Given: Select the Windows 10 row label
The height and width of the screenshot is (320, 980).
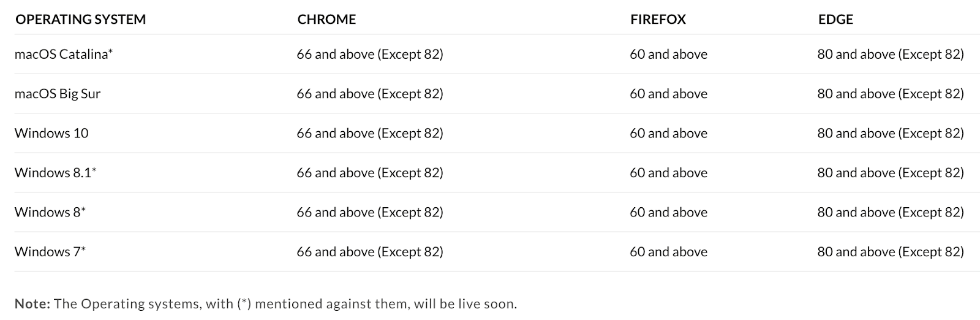Looking at the screenshot, I should pos(51,133).
